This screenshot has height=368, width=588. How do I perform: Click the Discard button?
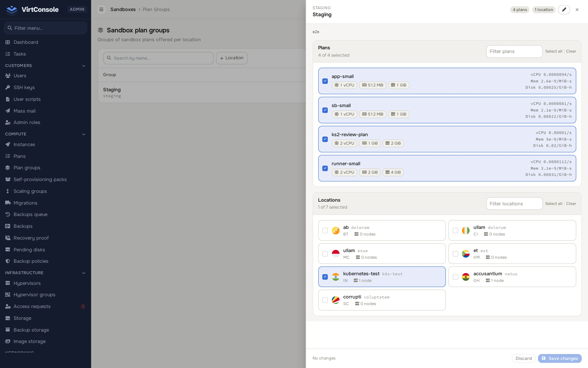click(524, 358)
